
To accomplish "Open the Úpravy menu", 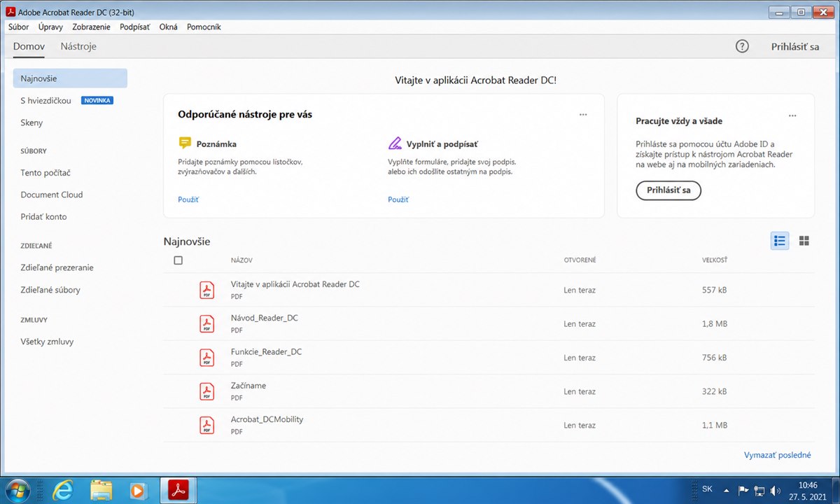I will click(50, 27).
